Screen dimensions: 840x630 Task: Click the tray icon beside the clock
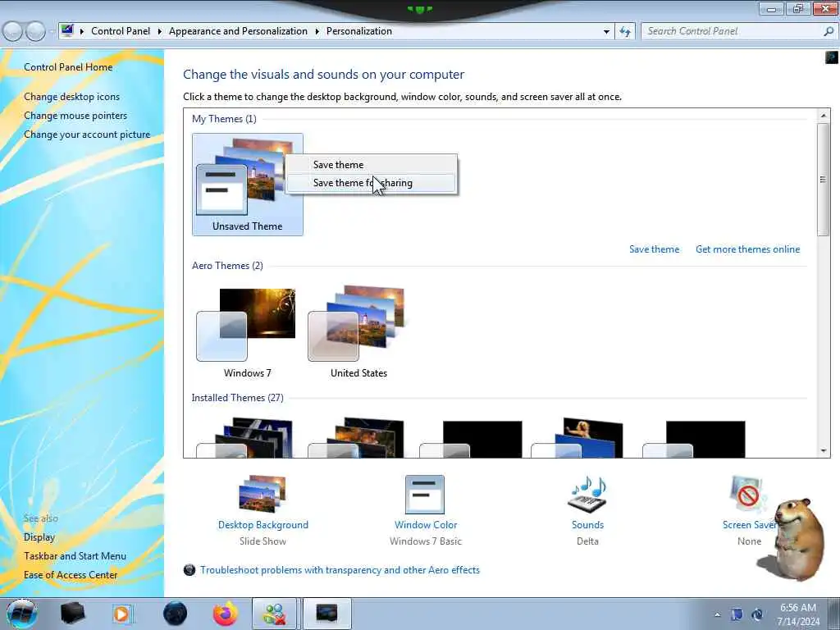(x=757, y=614)
